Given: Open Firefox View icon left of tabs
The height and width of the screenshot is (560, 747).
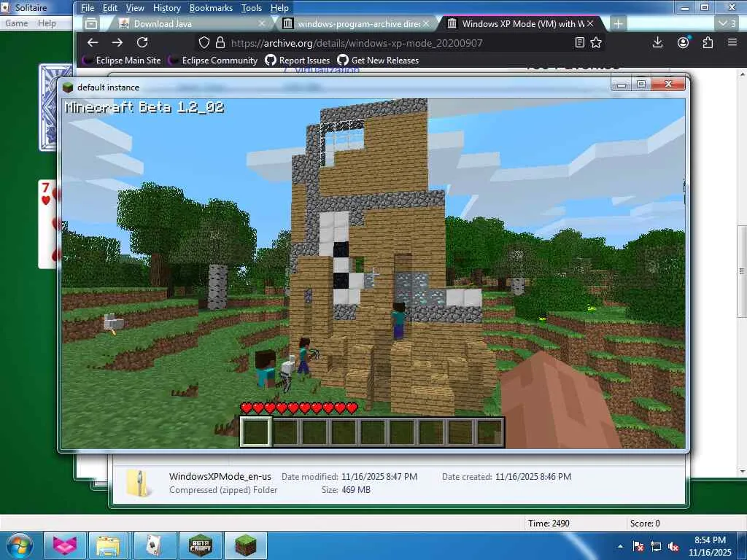Looking at the screenshot, I should [x=90, y=23].
